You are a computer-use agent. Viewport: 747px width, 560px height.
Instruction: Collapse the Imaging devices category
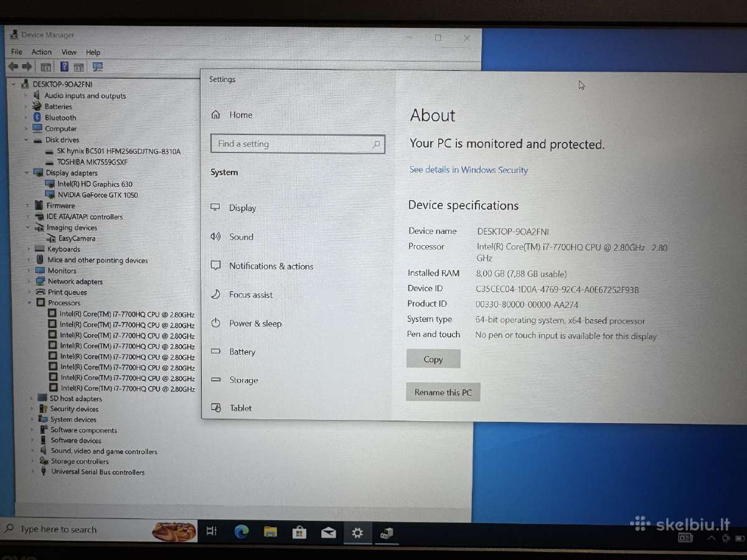point(28,228)
